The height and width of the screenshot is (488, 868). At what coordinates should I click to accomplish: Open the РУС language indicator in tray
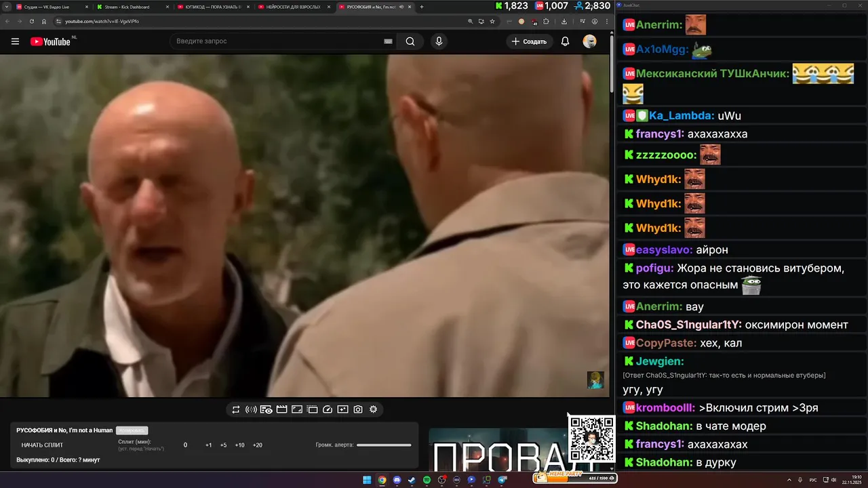point(813,480)
